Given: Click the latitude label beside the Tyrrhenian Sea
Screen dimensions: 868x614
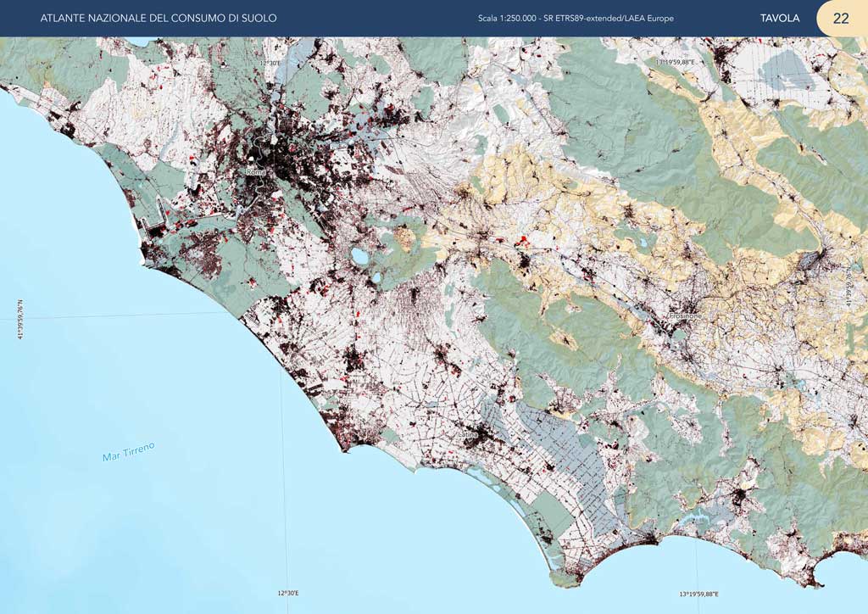Looking at the screenshot, I should [20, 319].
